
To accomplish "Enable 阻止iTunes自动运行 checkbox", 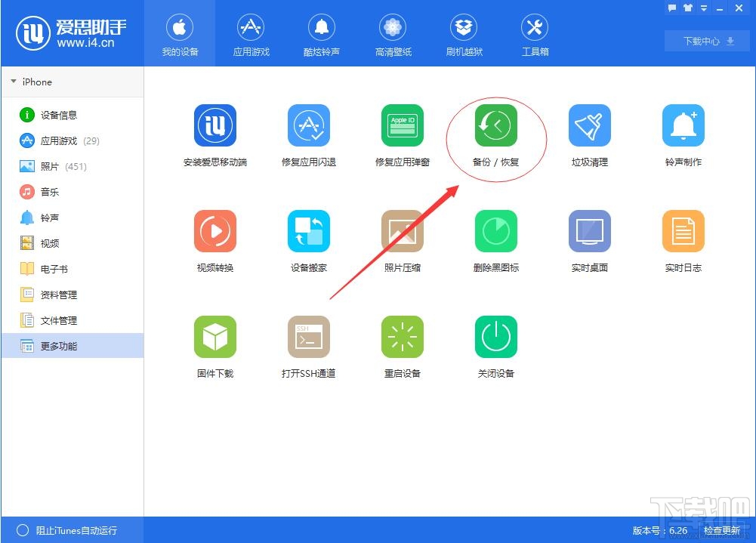I will pyautogui.click(x=23, y=531).
